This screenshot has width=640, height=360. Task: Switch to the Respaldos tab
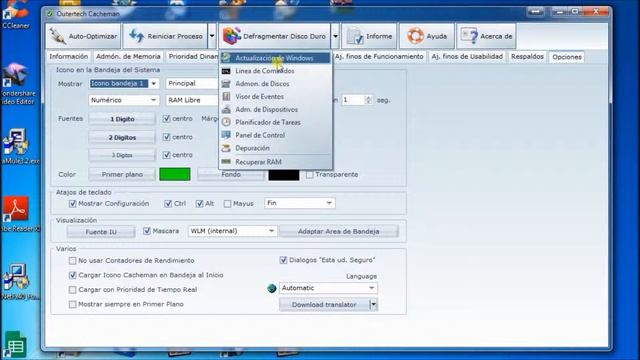click(527, 57)
